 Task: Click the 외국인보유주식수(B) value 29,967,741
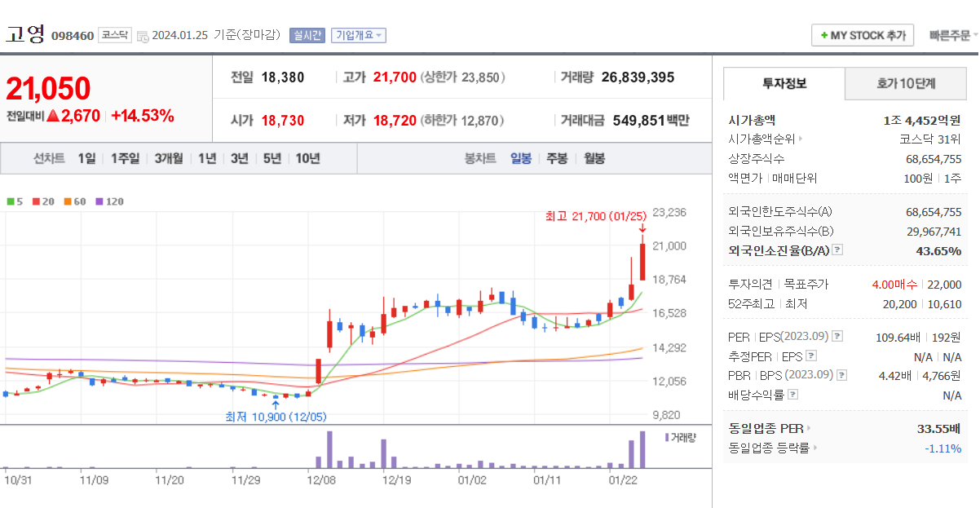tap(934, 231)
